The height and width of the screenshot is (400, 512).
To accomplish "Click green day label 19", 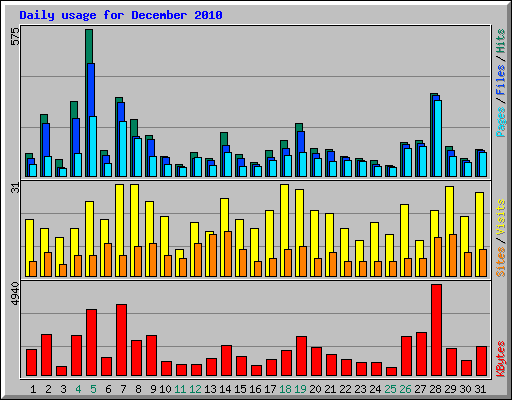I will [300, 389].
